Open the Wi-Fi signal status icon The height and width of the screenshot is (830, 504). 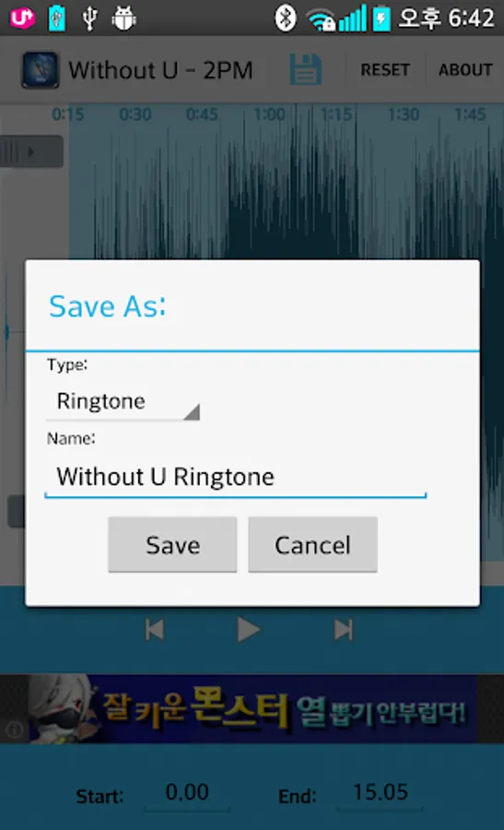[x=322, y=20]
